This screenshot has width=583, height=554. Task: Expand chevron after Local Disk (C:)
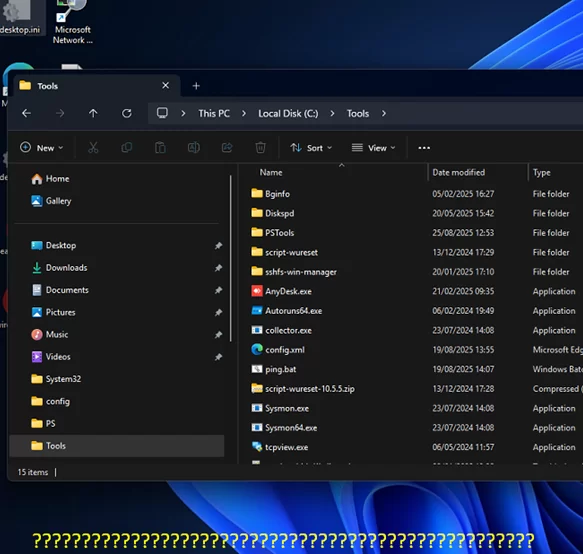pos(332,113)
